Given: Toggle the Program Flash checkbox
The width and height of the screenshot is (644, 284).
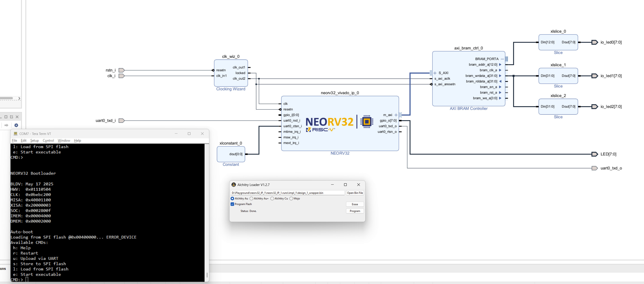Looking at the screenshot, I should pos(232,204).
